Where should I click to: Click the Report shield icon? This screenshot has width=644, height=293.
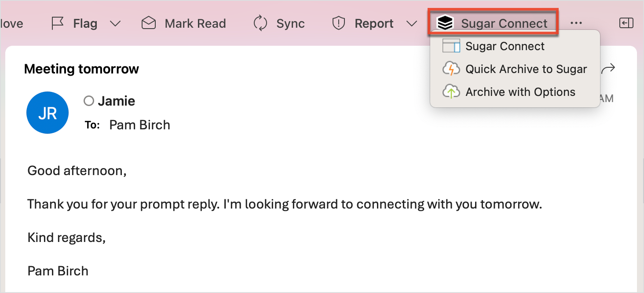[338, 23]
